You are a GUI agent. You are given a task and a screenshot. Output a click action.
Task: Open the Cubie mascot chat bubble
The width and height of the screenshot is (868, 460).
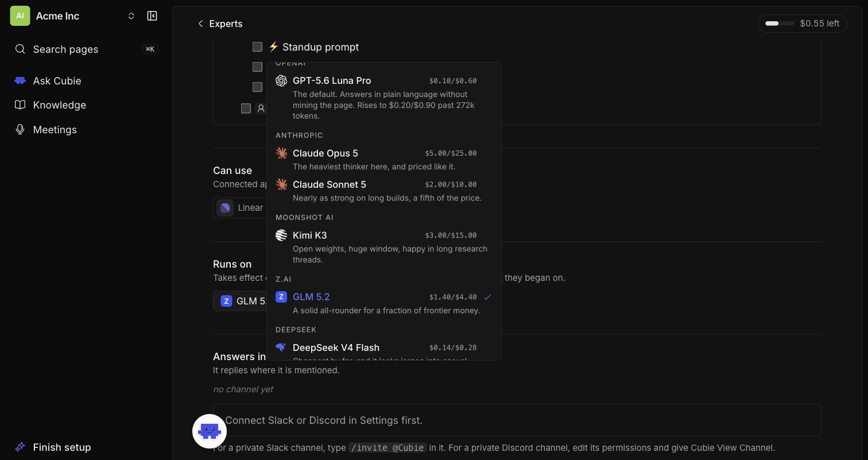click(x=210, y=431)
